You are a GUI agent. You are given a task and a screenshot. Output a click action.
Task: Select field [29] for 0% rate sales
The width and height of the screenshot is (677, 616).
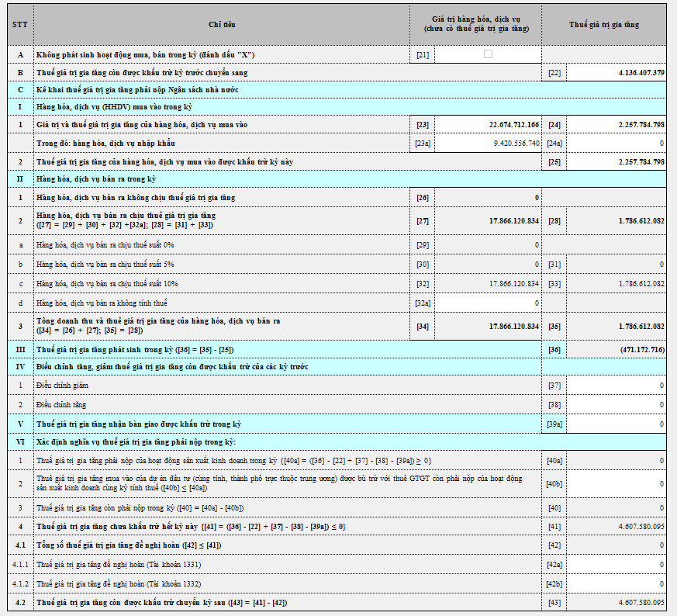pyautogui.click(x=488, y=245)
